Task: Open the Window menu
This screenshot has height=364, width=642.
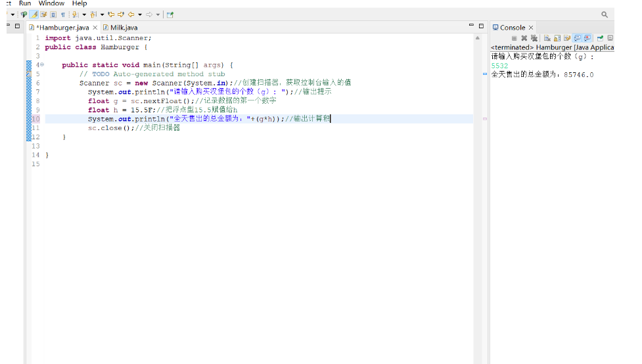Action: tap(52, 3)
